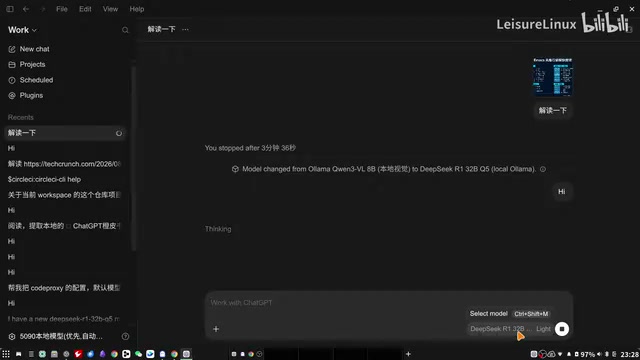Viewport: 640px width, 360px height.
Task: Click the cloud sync tray icon
Action: pos(551,354)
